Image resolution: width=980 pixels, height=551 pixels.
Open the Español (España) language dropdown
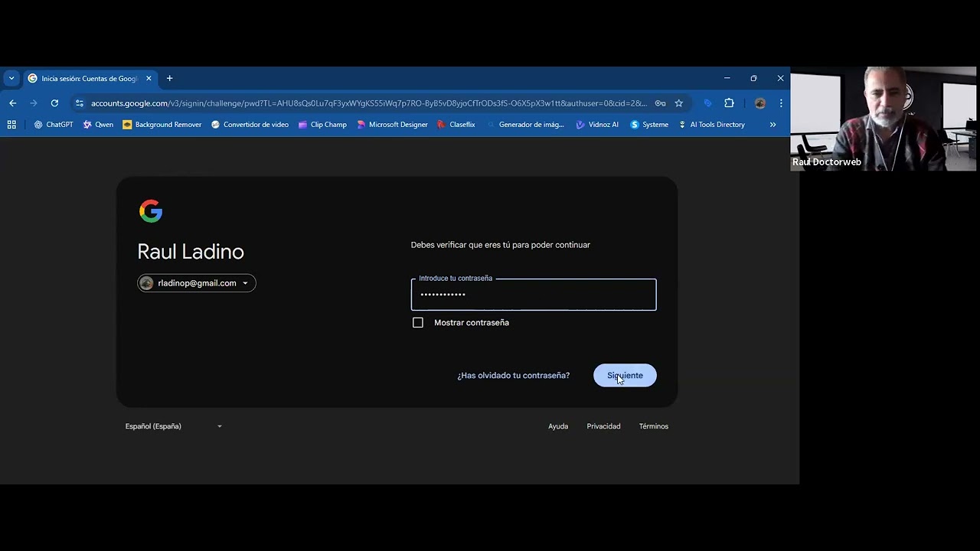174,426
